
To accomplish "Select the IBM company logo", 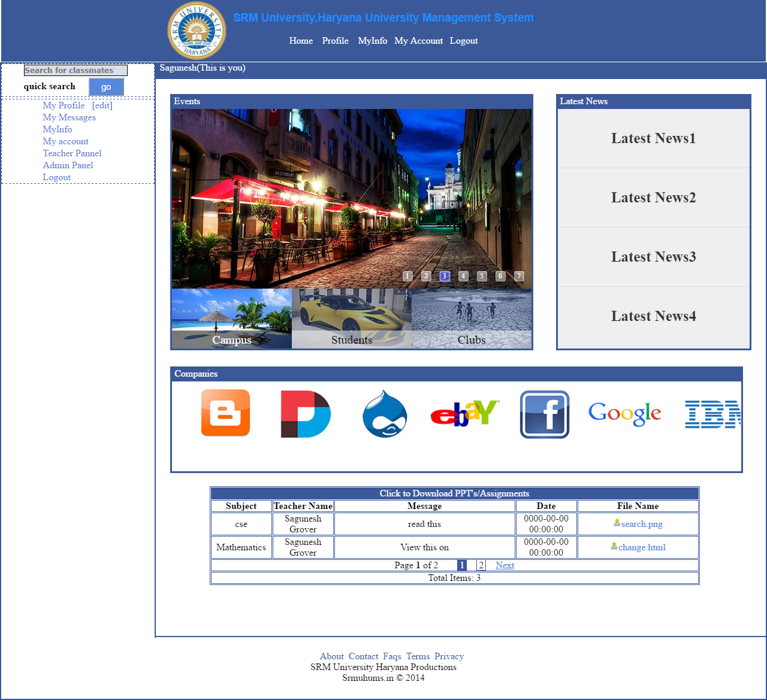I will click(712, 414).
